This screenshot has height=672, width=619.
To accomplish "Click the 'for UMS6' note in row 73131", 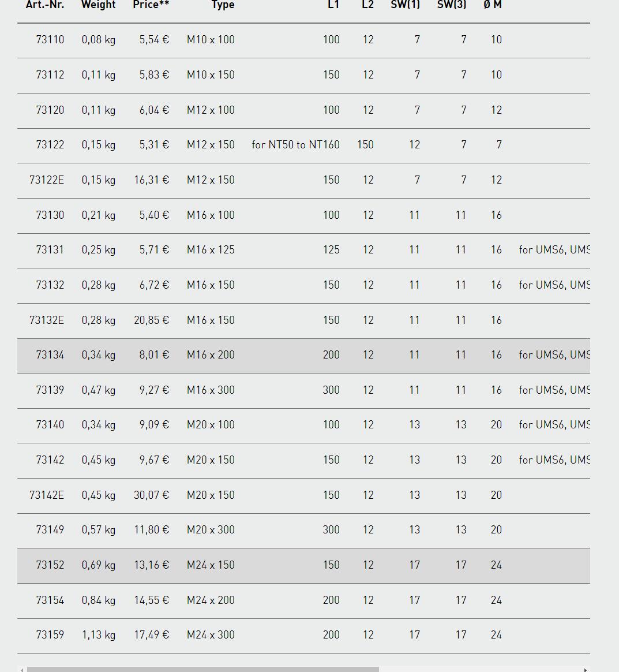I will click(x=554, y=250).
